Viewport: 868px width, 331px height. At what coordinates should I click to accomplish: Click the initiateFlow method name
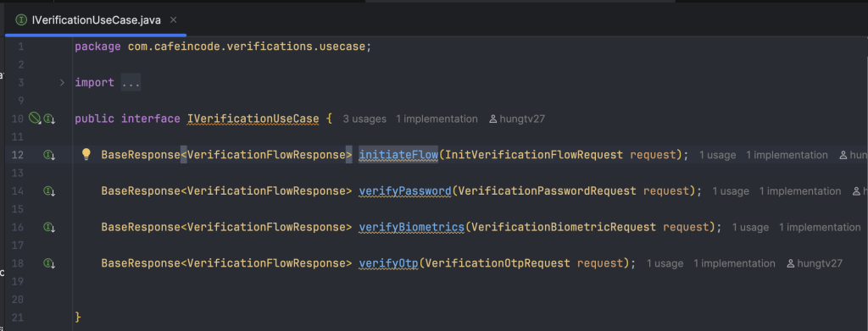tap(398, 155)
